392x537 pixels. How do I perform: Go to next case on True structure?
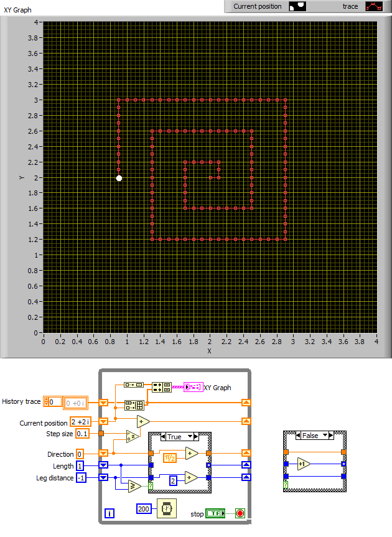196,437
